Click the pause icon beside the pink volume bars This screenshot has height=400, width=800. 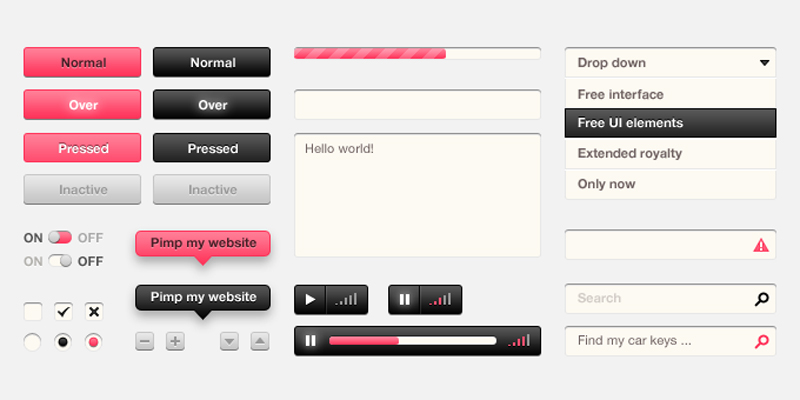pyautogui.click(x=405, y=299)
